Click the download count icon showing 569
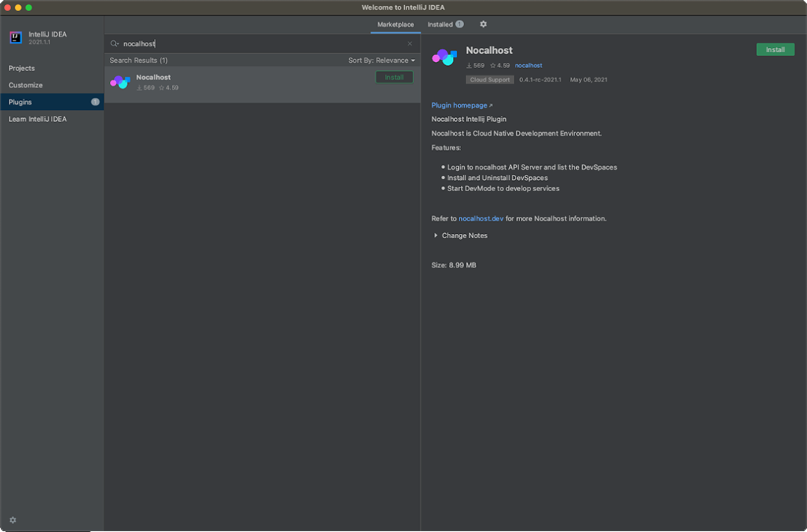807x532 pixels. pos(469,65)
